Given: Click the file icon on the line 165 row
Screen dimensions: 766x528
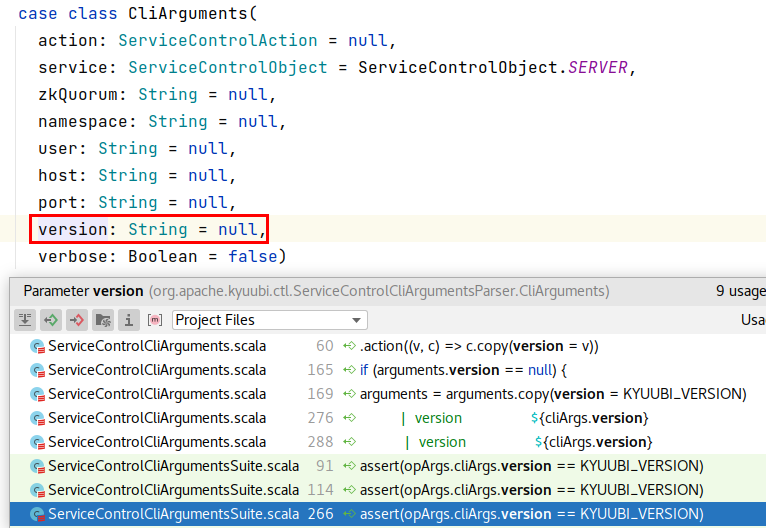Looking at the screenshot, I should [x=38, y=370].
